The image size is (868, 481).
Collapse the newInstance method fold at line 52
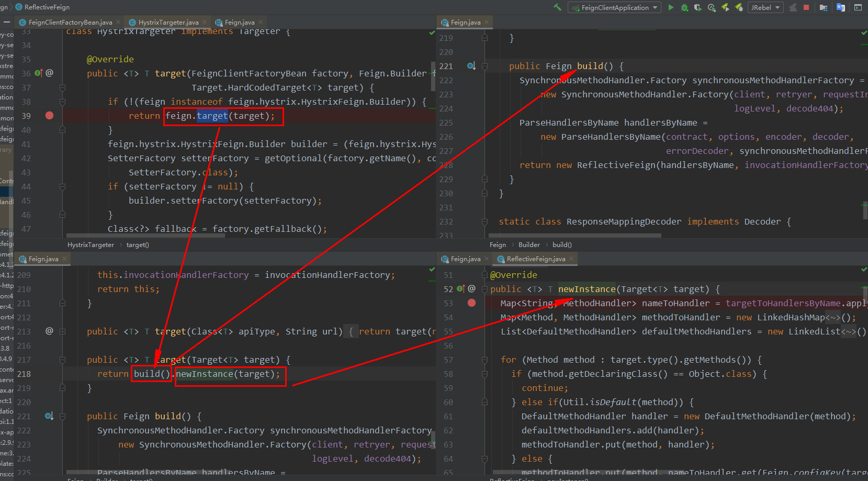(x=484, y=289)
